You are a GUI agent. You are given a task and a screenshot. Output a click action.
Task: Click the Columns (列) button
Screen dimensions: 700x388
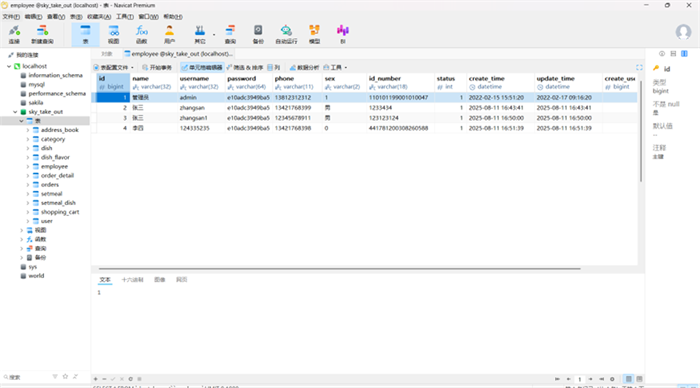[274, 67]
